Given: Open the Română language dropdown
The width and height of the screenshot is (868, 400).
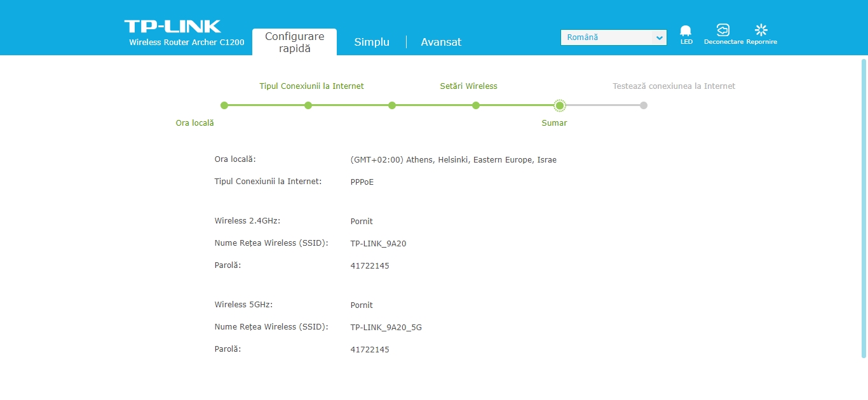Looking at the screenshot, I should pyautogui.click(x=613, y=37).
